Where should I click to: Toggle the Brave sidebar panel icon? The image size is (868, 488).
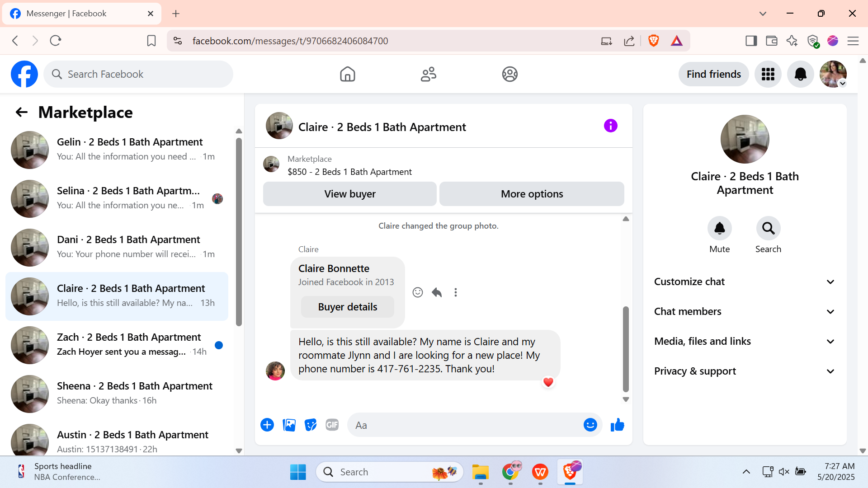[751, 41]
